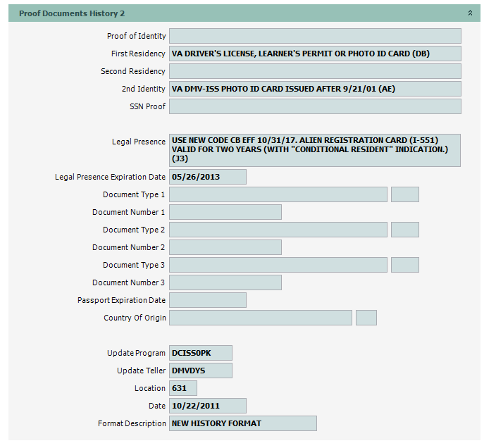Click the Country Of Origin field

[261, 318]
